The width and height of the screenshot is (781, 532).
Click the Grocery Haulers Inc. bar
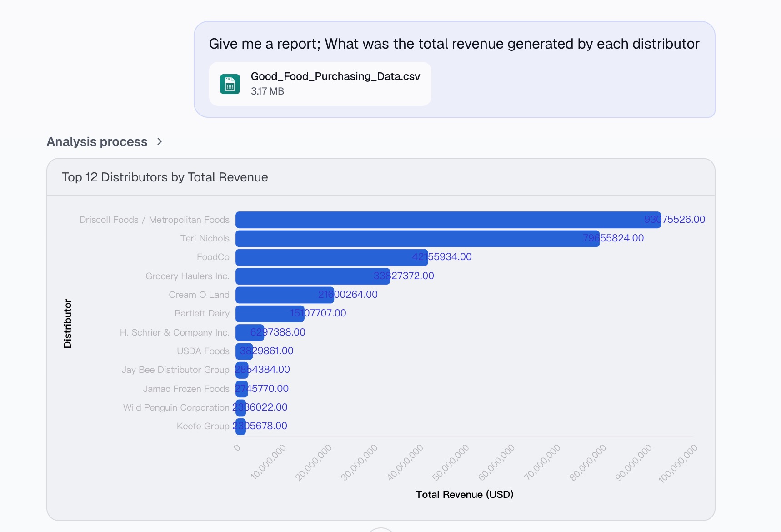(312, 276)
